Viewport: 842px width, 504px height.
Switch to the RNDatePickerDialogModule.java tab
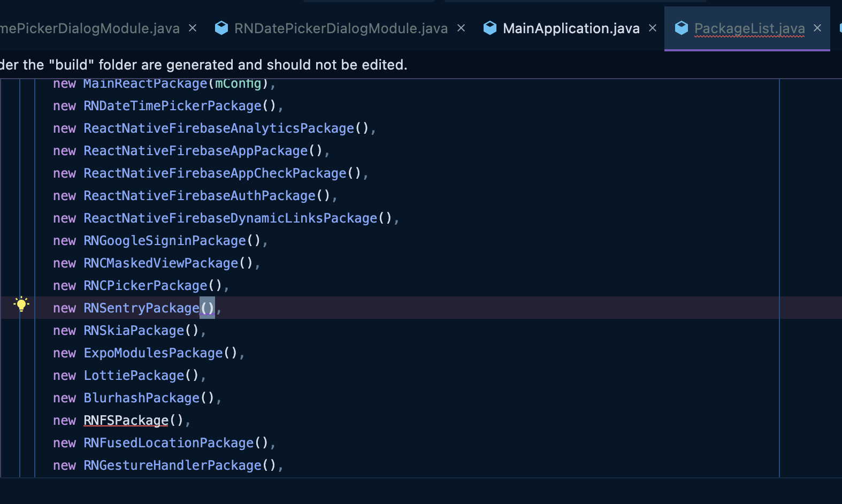coord(341,28)
